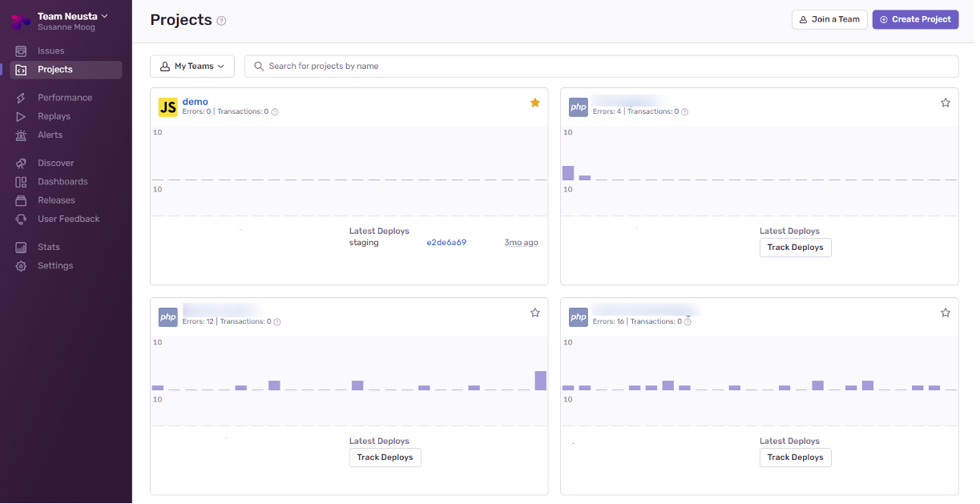
Task: Click the help icon beside Projects title
Action: pyautogui.click(x=222, y=21)
